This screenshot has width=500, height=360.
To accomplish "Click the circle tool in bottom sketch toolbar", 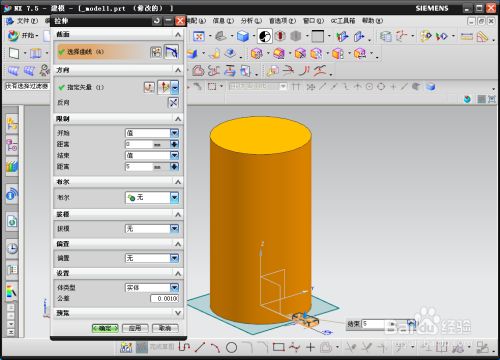I will (x=231, y=347).
